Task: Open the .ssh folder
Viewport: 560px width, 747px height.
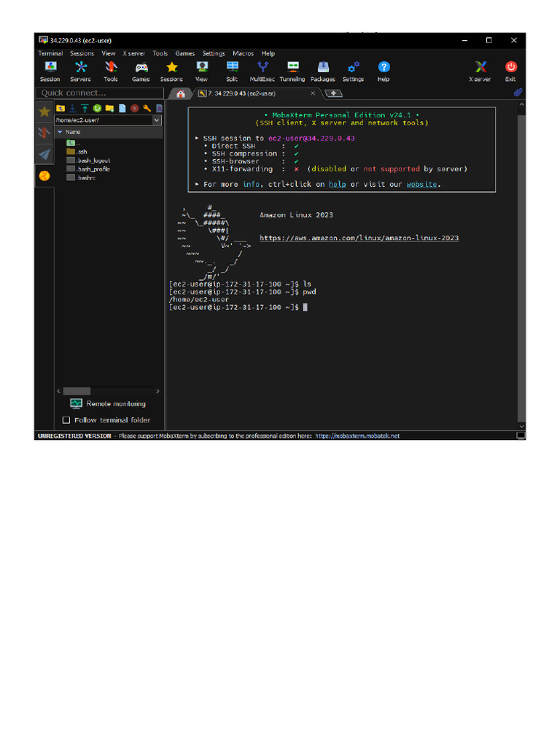Action: coord(82,152)
